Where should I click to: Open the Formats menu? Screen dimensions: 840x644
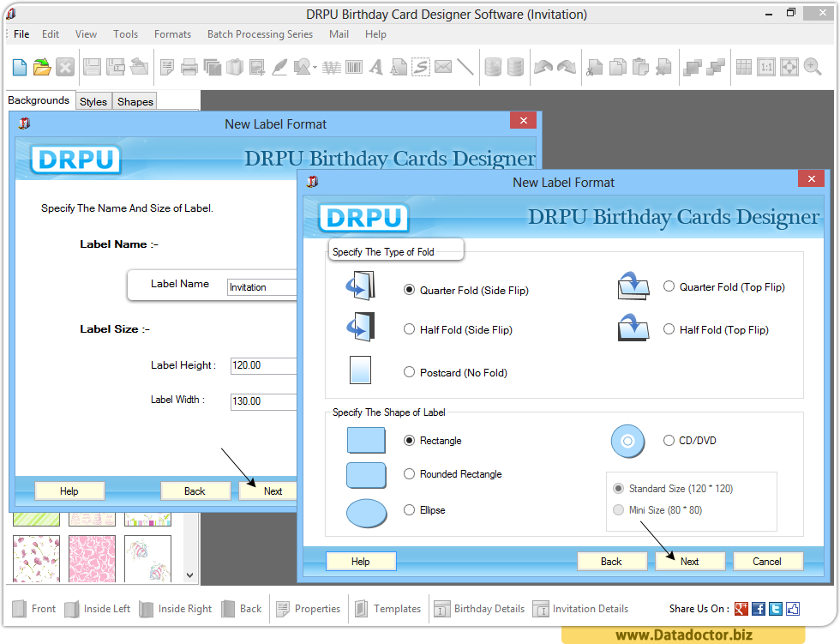pos(172,34)
